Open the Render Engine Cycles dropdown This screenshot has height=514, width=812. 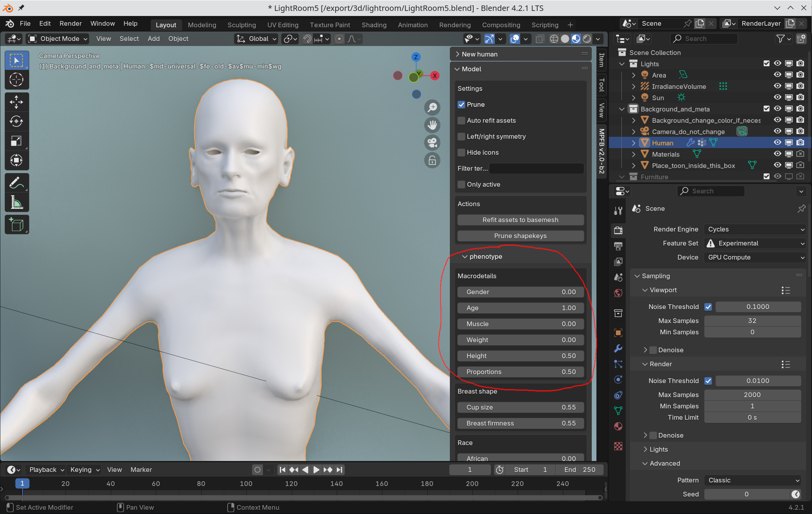tap(755, 229)
